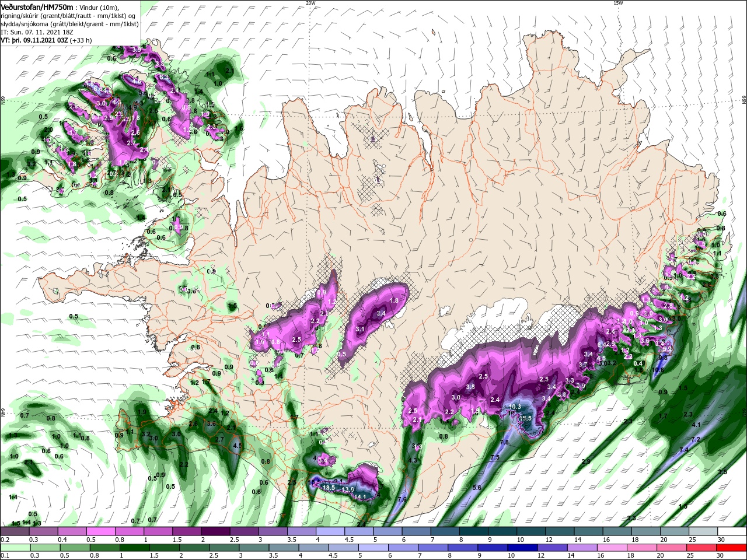Click the 4.5 value in the southwest green area
This screenshot has width=747, height=560.
[238, 446]
